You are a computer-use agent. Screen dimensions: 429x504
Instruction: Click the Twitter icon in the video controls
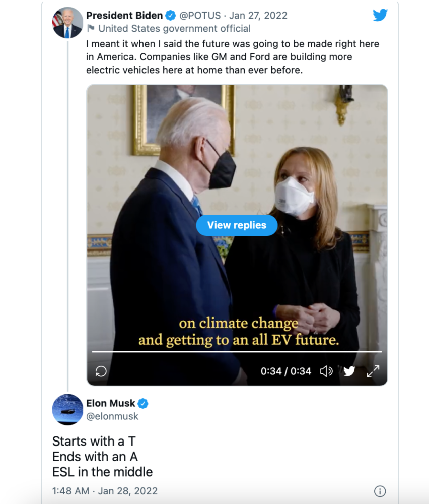pos(349,371)
